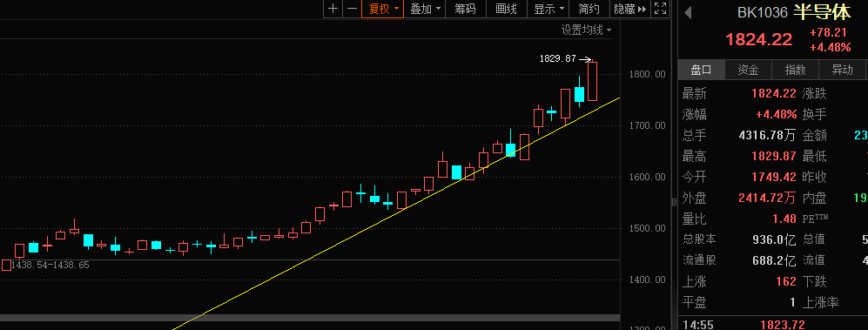Open the 异动 tab

[843, 70]
